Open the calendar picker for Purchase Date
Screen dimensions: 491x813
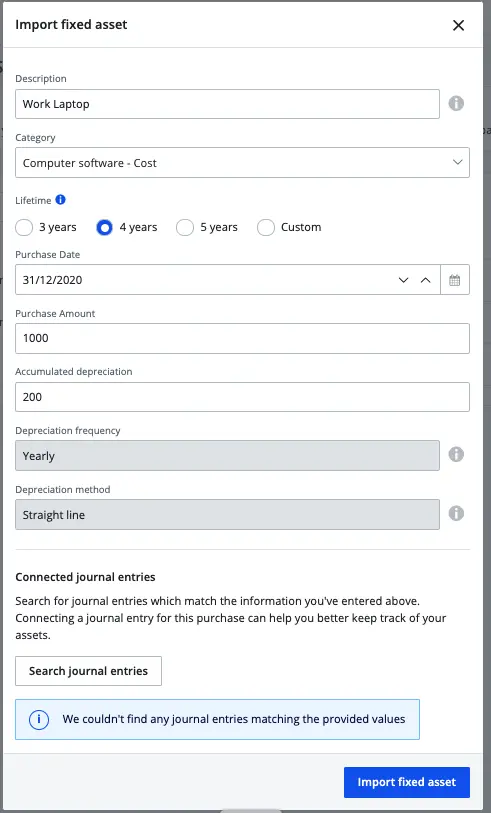coord(455,280)
